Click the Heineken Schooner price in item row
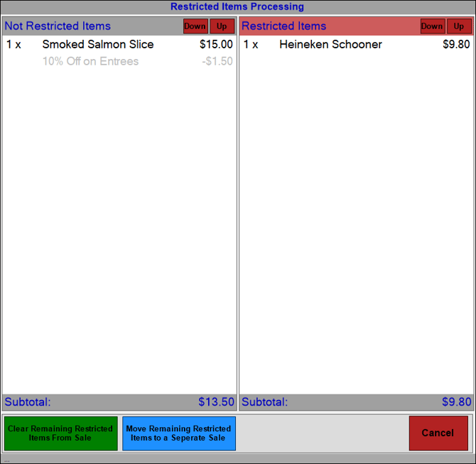This screenshot has width=476, height=464. coord(456,44)
